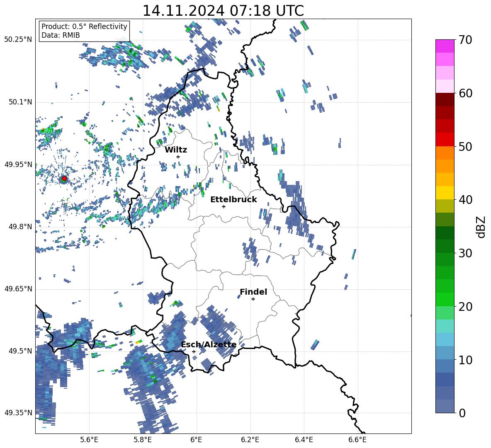
Task: Click the red radar site marker
Action: (x=64, y=178)
